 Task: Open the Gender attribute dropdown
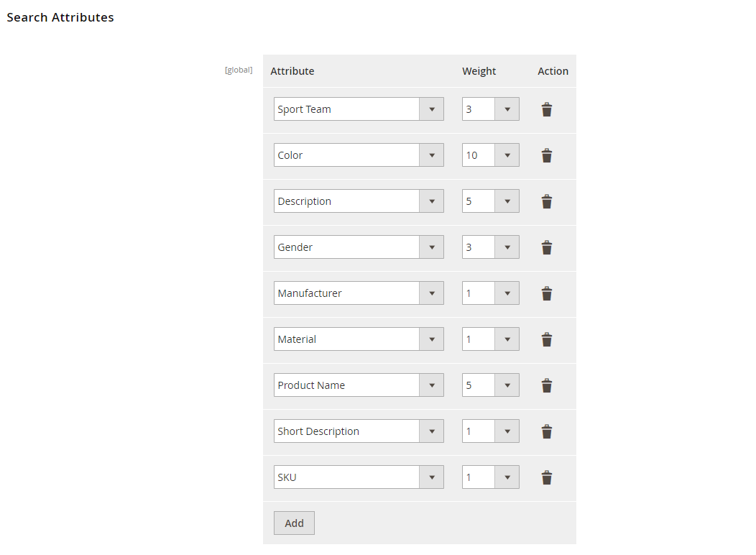(359, 247)
